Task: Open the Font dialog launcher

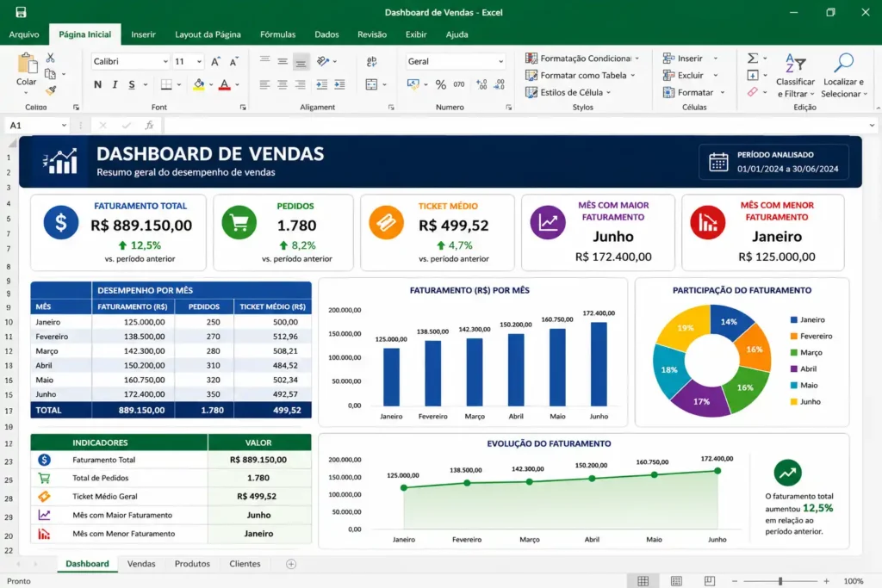Action: coord(243,107)
